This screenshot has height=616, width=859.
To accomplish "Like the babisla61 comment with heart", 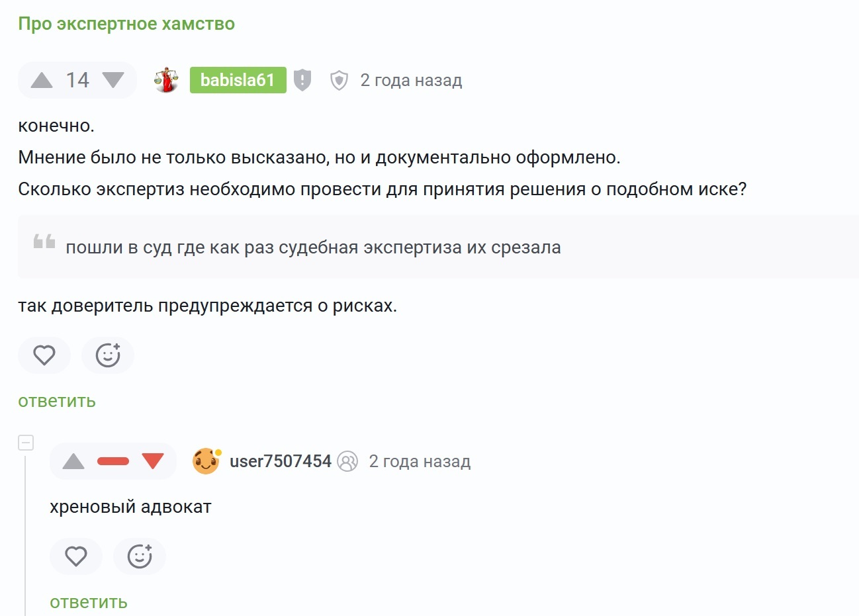I will coord(44,355).
